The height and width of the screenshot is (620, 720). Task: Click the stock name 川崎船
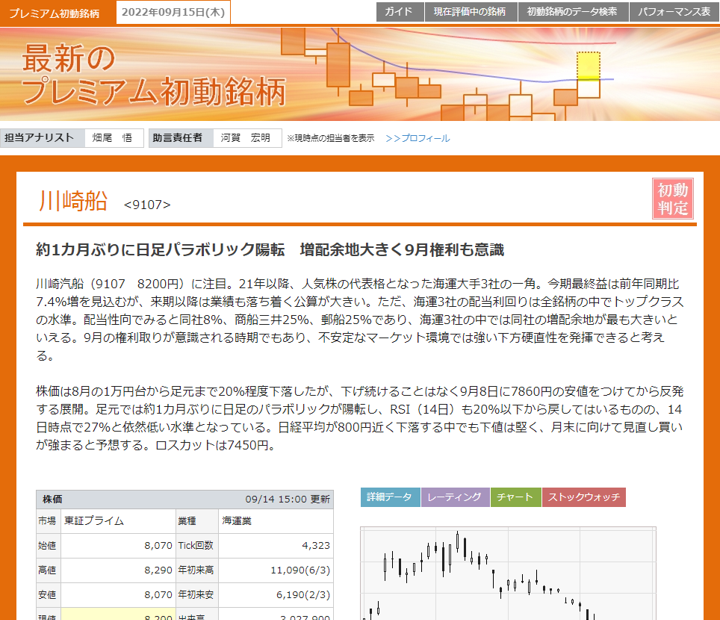point(73,201)
